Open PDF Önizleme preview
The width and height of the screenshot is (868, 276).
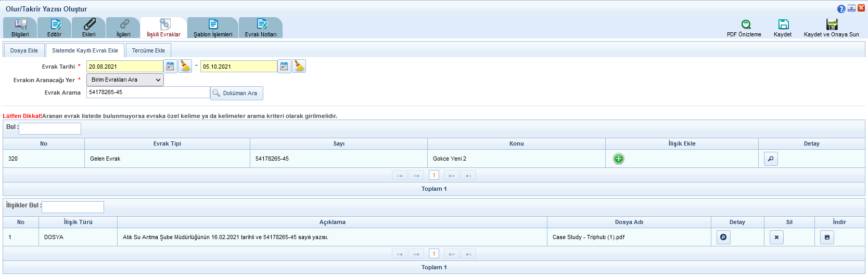744,28
